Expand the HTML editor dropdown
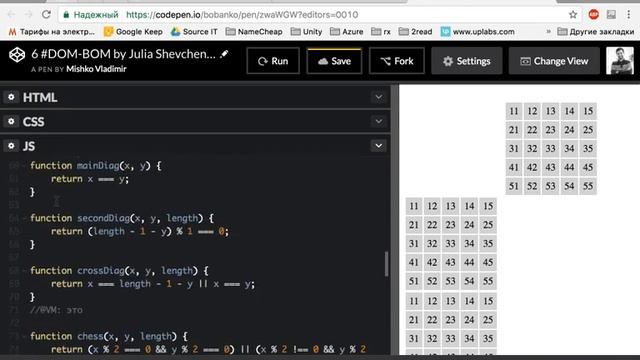The width and height of the screenshot is (640, 360). pos(378,97)
